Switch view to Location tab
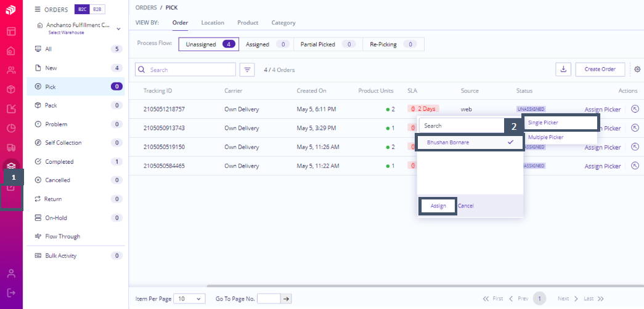This screenshot has width=644, height=309. [x=213, y=23]
